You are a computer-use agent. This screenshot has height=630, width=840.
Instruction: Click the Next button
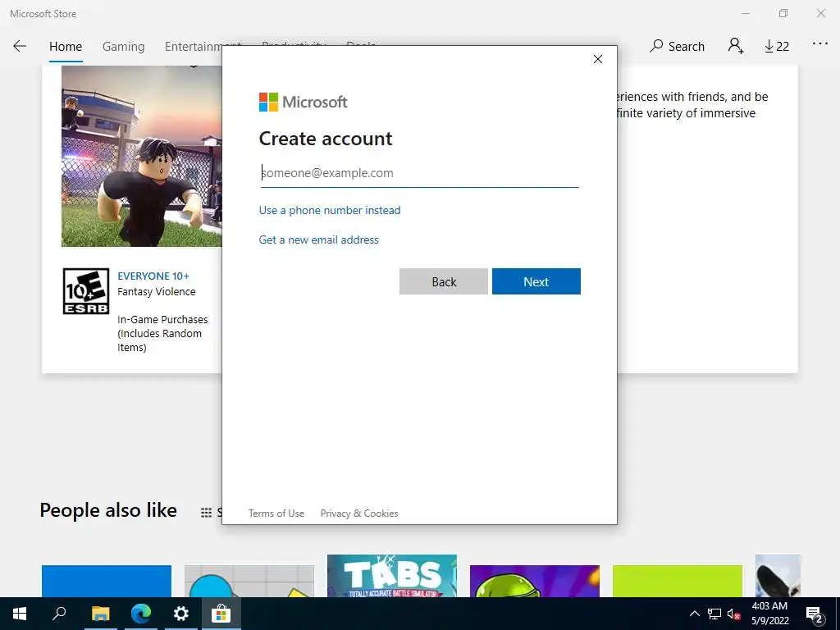point(536,282)
